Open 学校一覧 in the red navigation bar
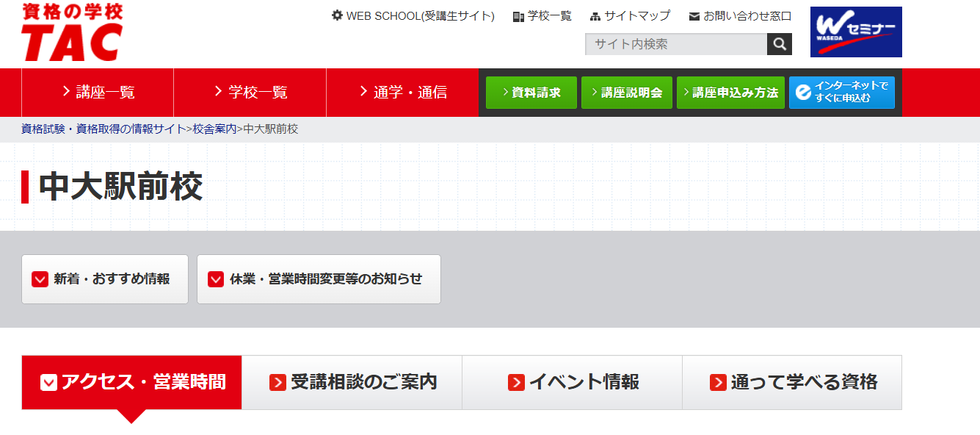The height and width of the screenshot is (435, 980). click(x=250, y=93)
